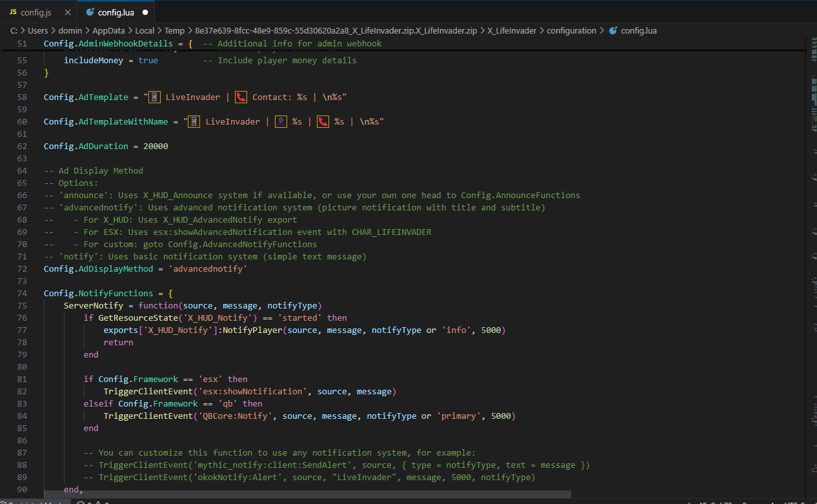Open the X_LifeInvader breadcrumb folder
This screenshot has width=817, height=504.
point(512,30)
